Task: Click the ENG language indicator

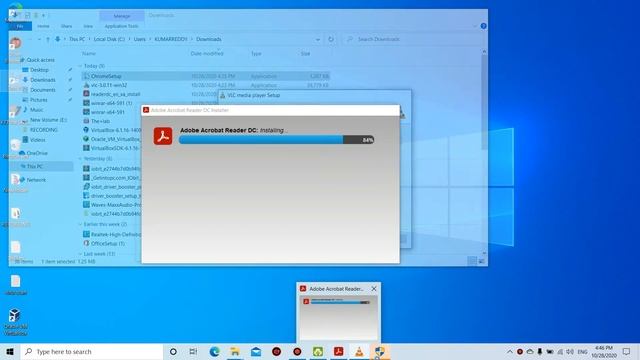Action: pyautogui.click(x=582, y=351)
